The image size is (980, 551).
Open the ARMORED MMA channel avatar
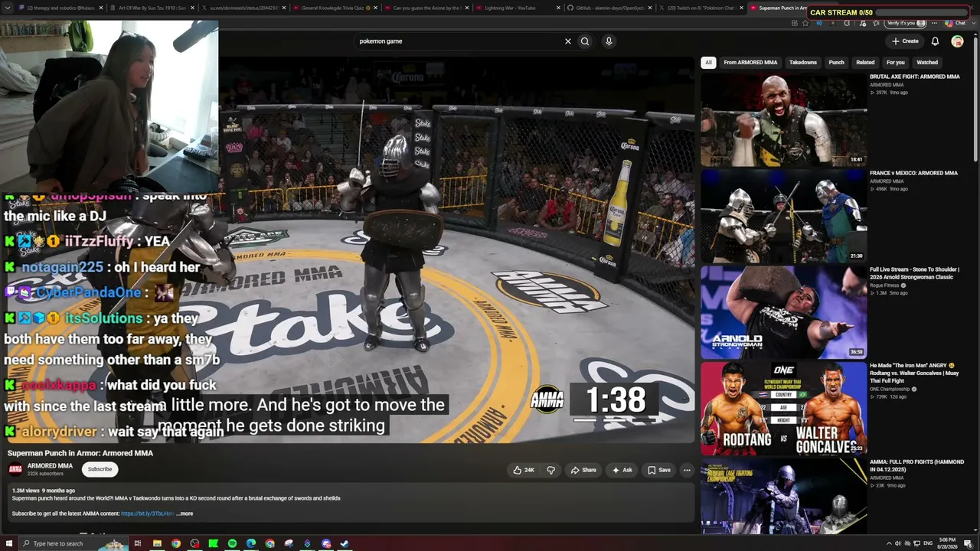coord(15,469)
